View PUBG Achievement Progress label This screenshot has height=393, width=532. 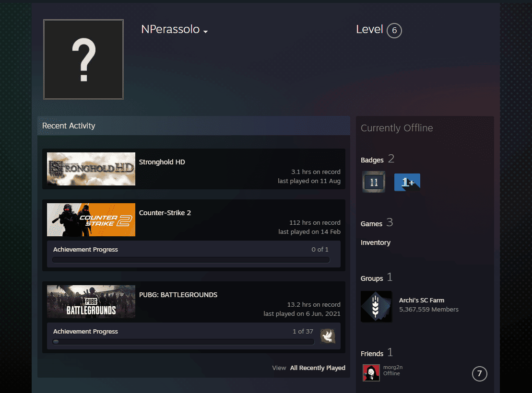[x=85, y=332]
